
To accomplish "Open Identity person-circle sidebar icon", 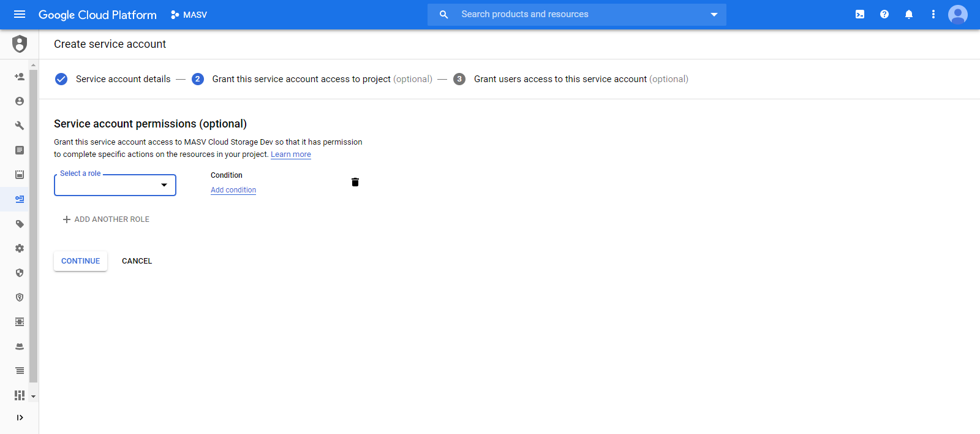I will (20, 101).
